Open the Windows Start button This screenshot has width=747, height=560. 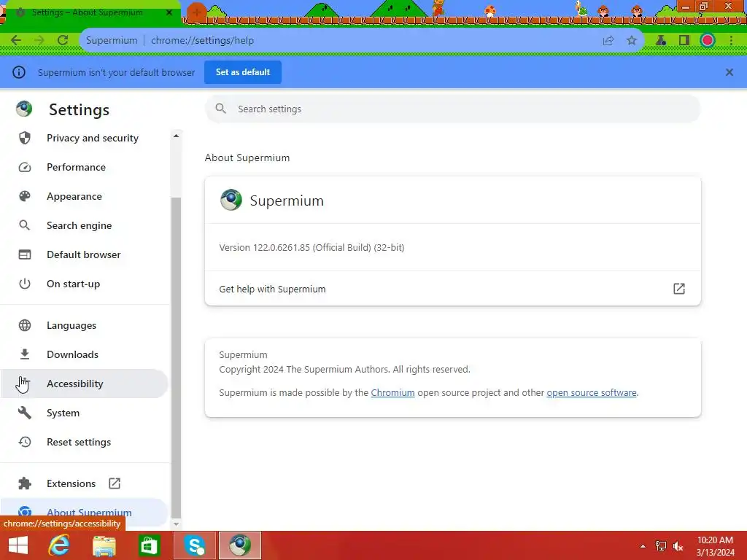click(18, 545)
